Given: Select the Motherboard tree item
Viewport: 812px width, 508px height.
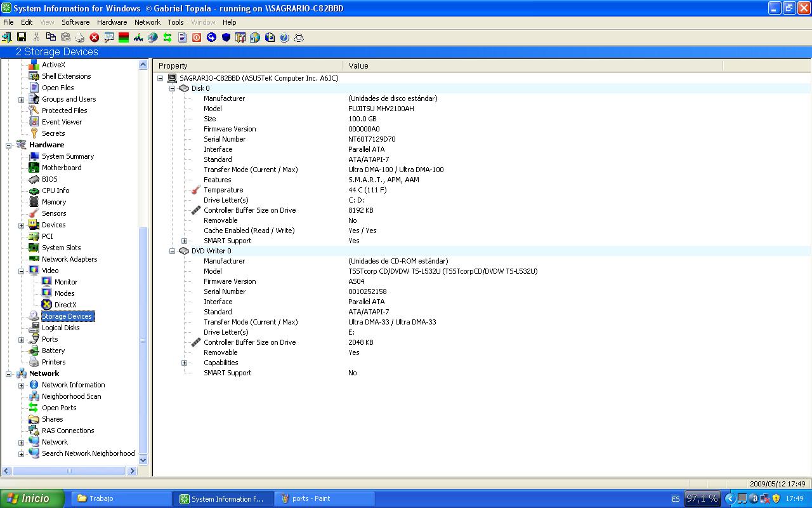Looking at the screenshot, I should [x=62, y=168].
